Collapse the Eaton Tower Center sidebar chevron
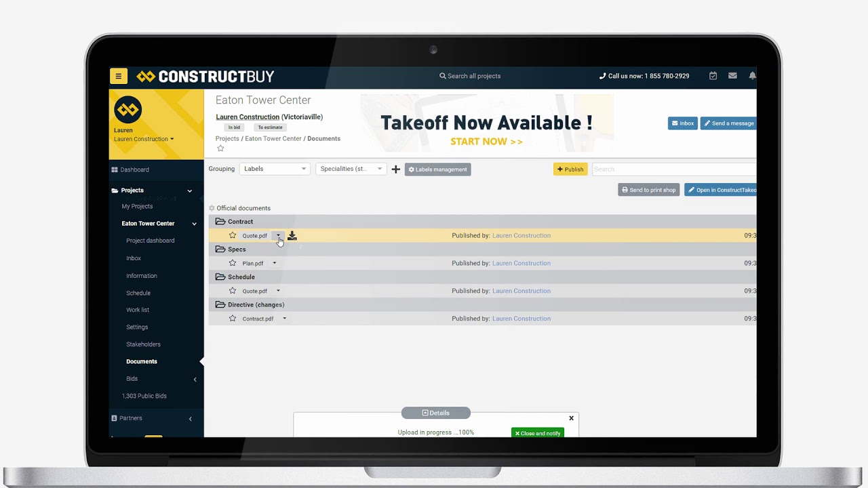Image resolution: width=868 pixels, height=488 pixels. pyautogui.click(x=195, y=224)
